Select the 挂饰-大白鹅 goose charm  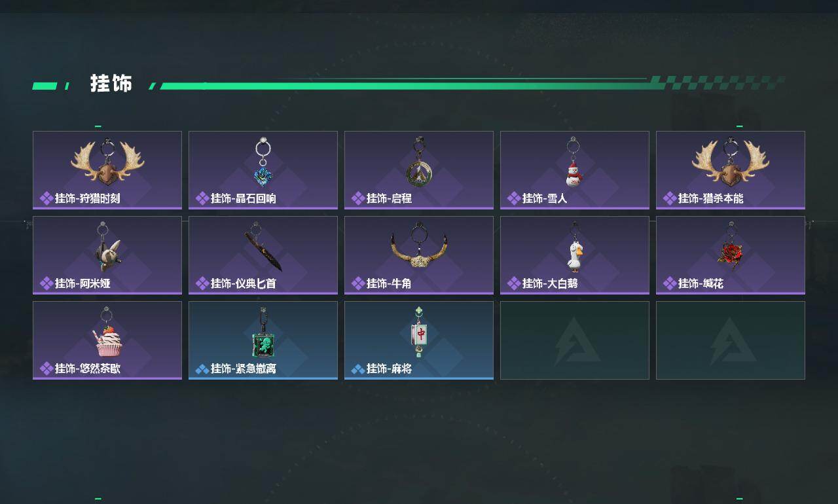(575, 255)
